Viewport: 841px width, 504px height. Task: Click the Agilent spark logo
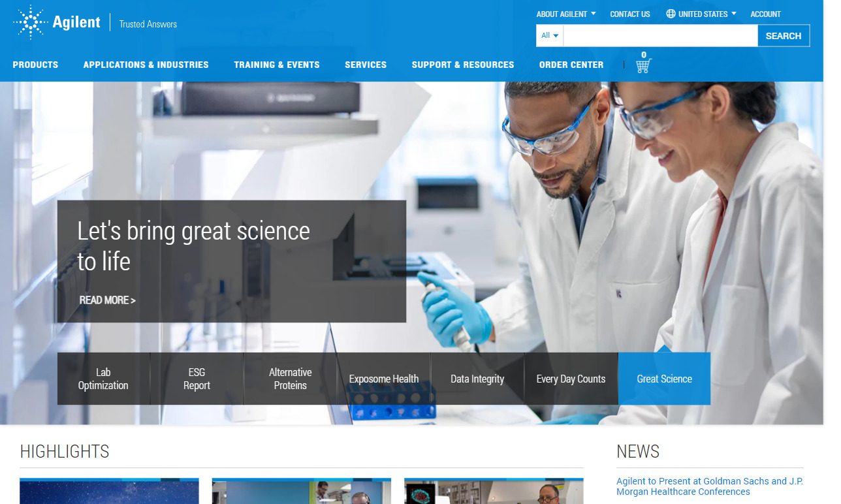click(31, 23)
